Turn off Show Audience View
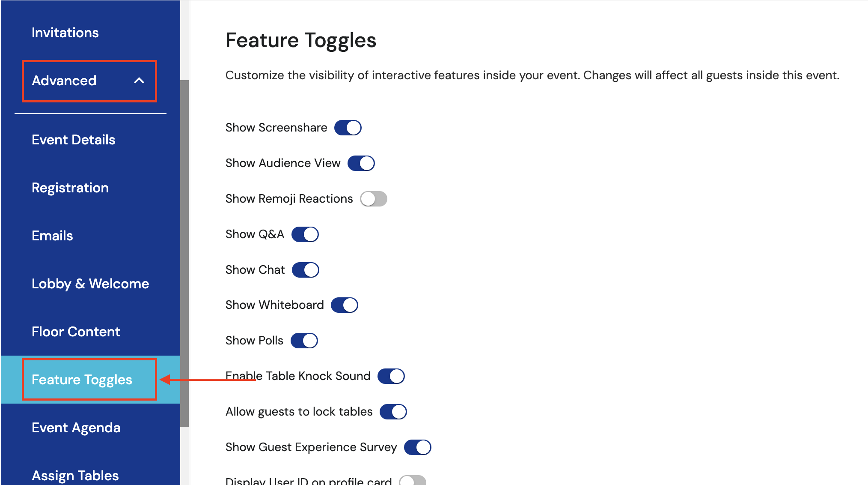This screenshot has height=485, width=868. 361,163
